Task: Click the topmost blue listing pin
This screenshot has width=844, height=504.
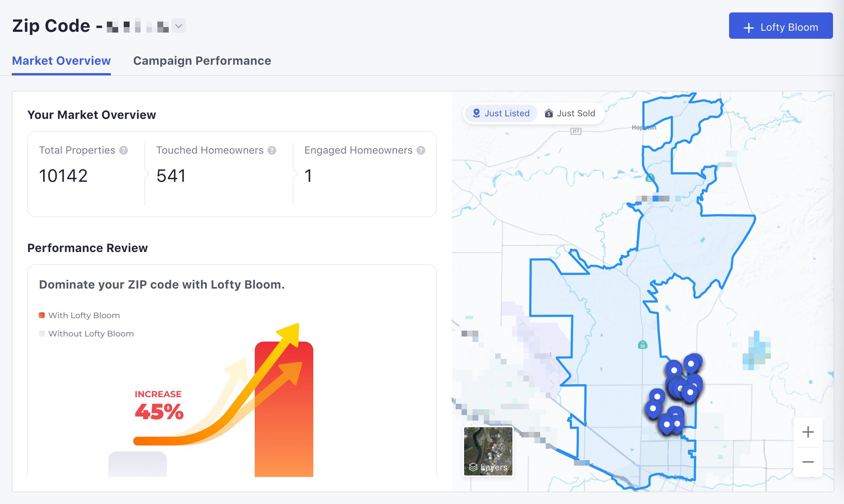Action: point(691,363)
